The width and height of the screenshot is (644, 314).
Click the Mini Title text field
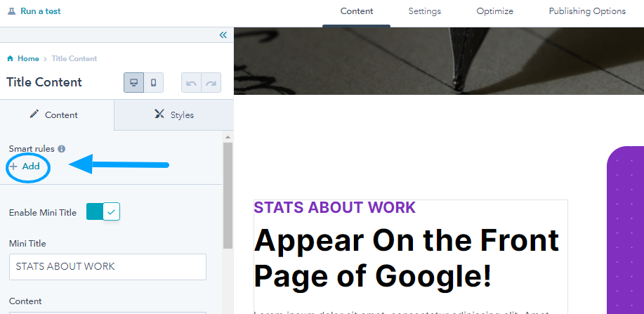(x=107, y=267)
